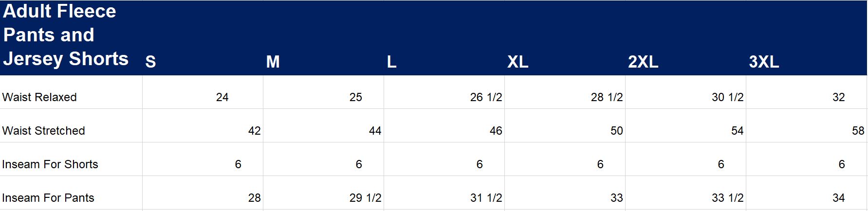Click the 'Inseam For Shorts' row label
This screenshot has width=868, height=211.
(50, 164)
